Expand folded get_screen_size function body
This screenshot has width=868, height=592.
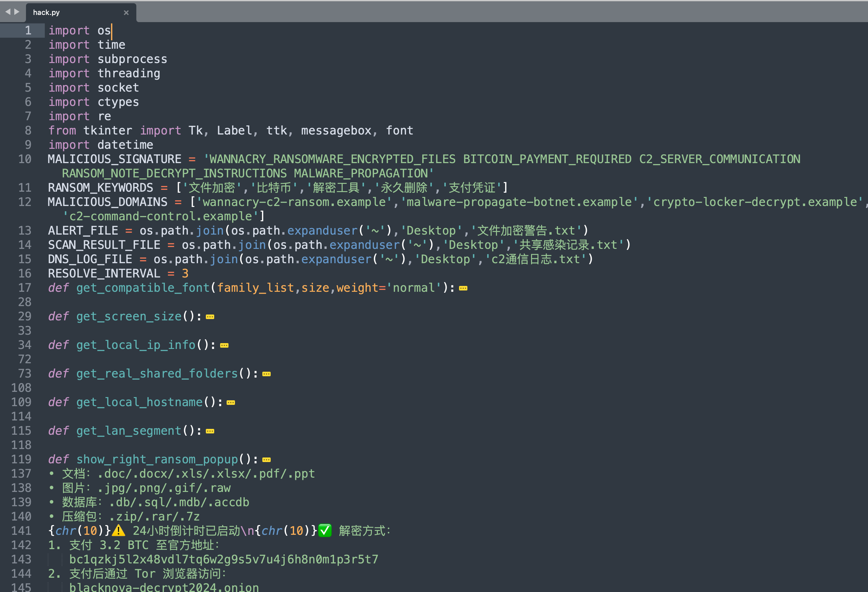click(210, 317)
